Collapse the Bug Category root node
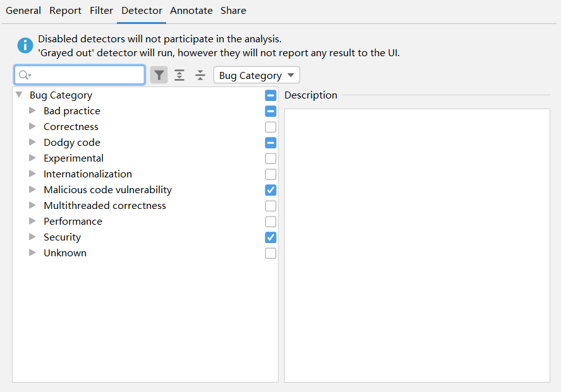Image resolution: width=561 pixels, height=392 pixels. (19, 95)
